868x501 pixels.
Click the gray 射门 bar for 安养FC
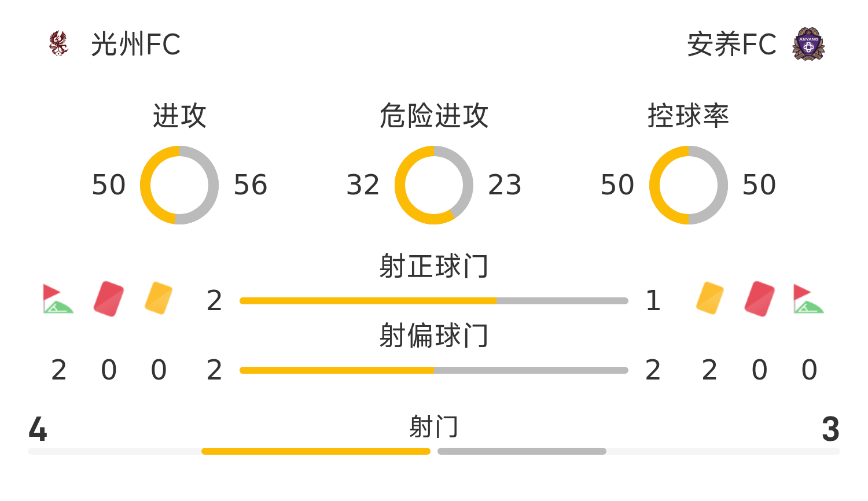tap(522, 451)
